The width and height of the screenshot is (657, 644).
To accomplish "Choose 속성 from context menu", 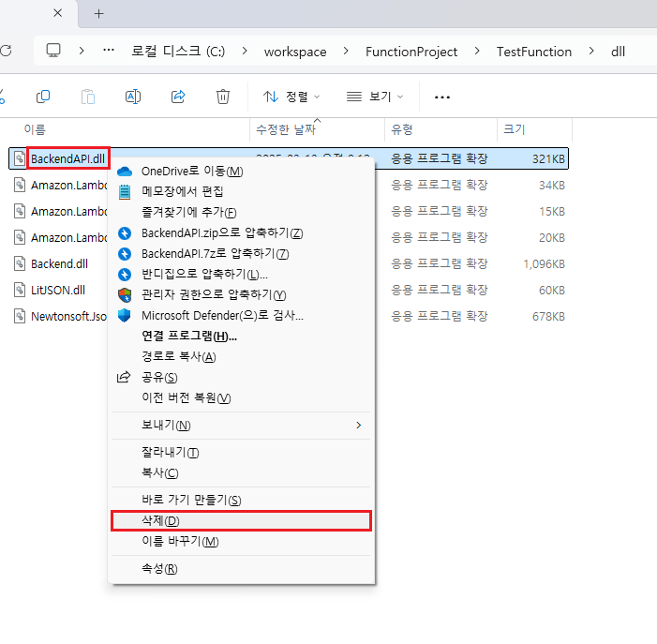I will 241,569.
